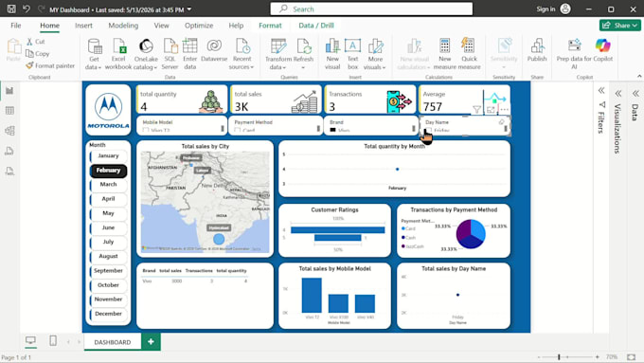
Task: Click the Save icon in title bar
Action: (11, 9)
